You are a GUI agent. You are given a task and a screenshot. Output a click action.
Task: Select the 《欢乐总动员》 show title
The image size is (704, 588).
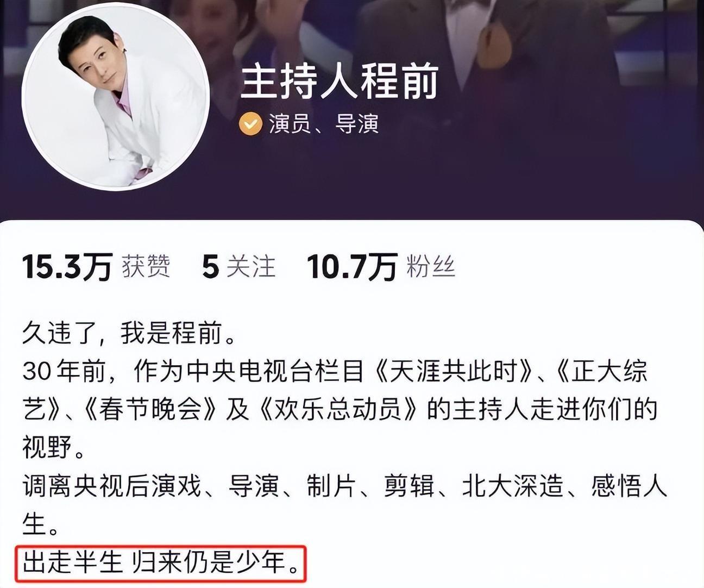[339, 409]
